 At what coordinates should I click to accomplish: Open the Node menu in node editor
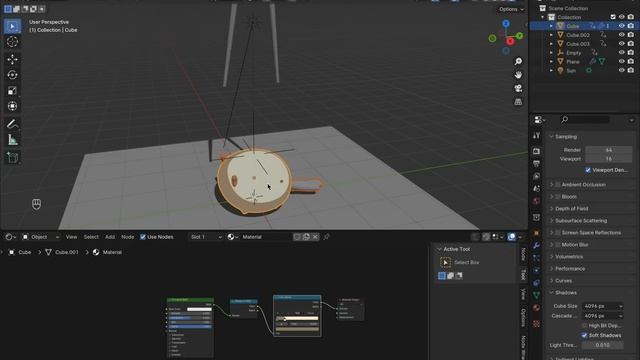pos(127,237)
